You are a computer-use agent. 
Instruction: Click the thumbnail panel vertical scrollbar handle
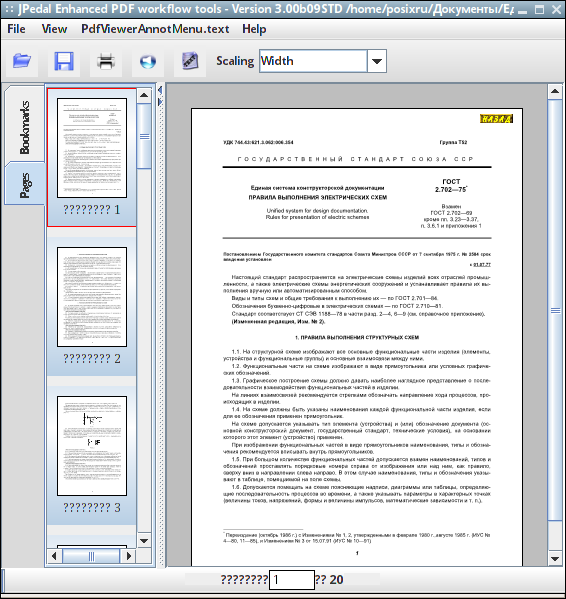point(144,136)
